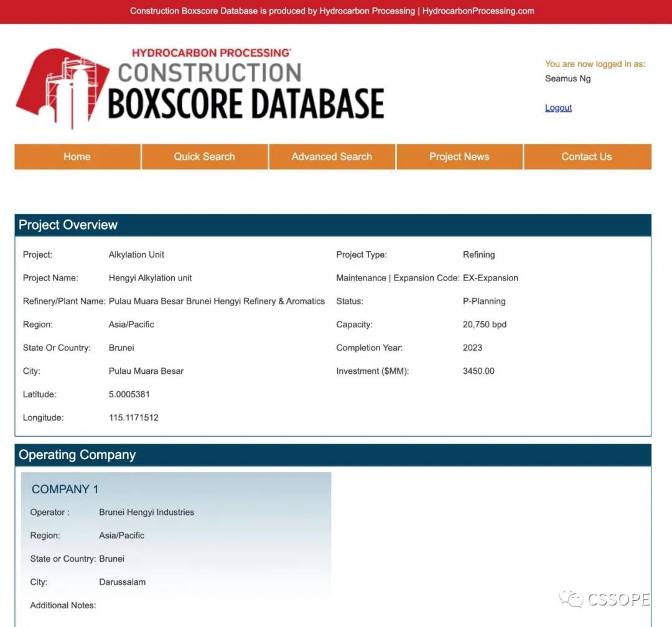Open Advanced Search in navigation bar
672x627 pixels.
pos(332,157)
